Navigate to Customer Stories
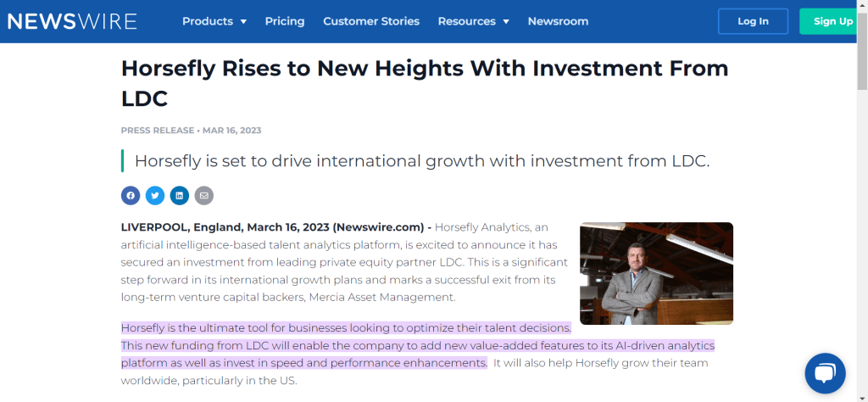The width and height of the screenshot is (868, 402). tap(371, 21)
